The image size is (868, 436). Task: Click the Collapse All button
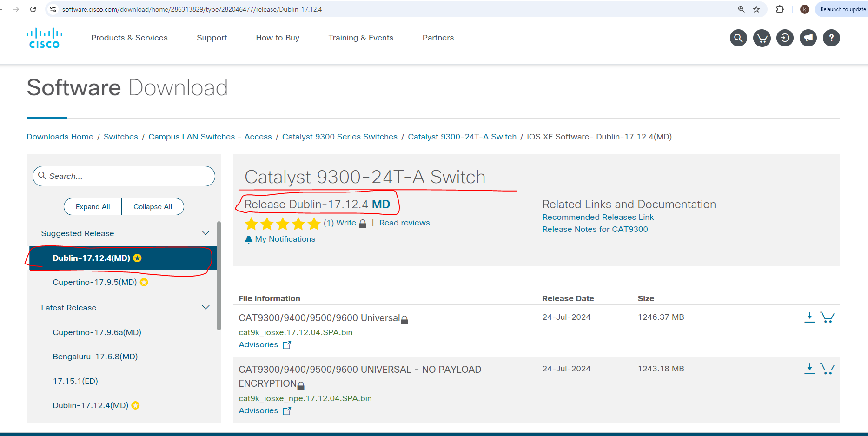(152, 207)
